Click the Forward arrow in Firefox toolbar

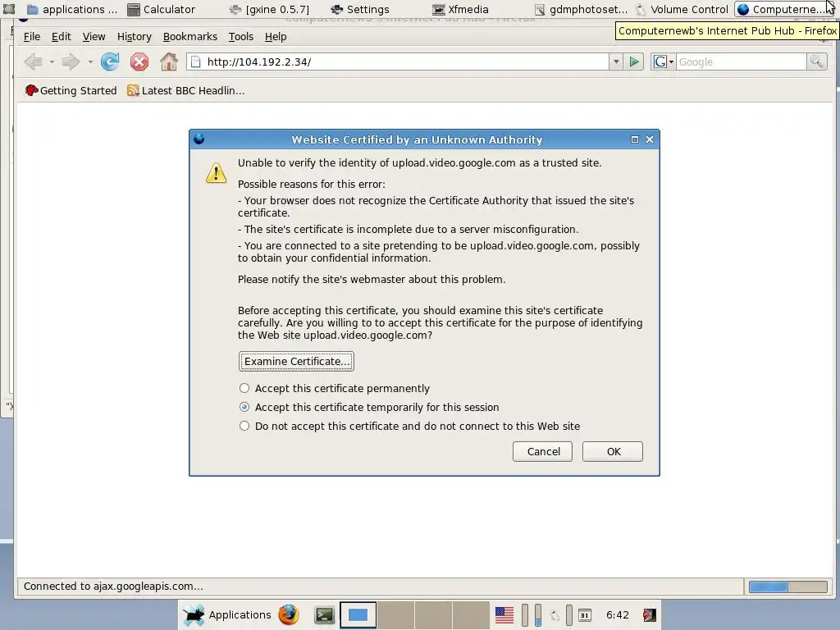click(x=71, y=62)
